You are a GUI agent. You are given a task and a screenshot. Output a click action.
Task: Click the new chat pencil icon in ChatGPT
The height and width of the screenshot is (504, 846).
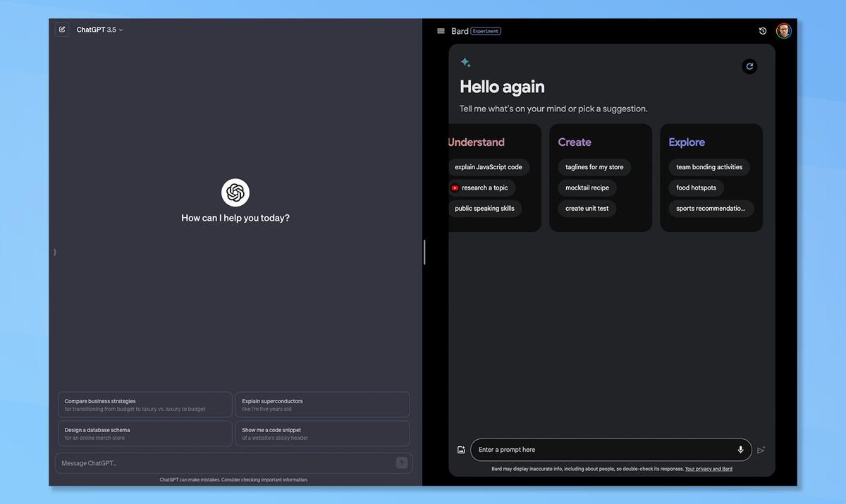(x=62, y=29)
